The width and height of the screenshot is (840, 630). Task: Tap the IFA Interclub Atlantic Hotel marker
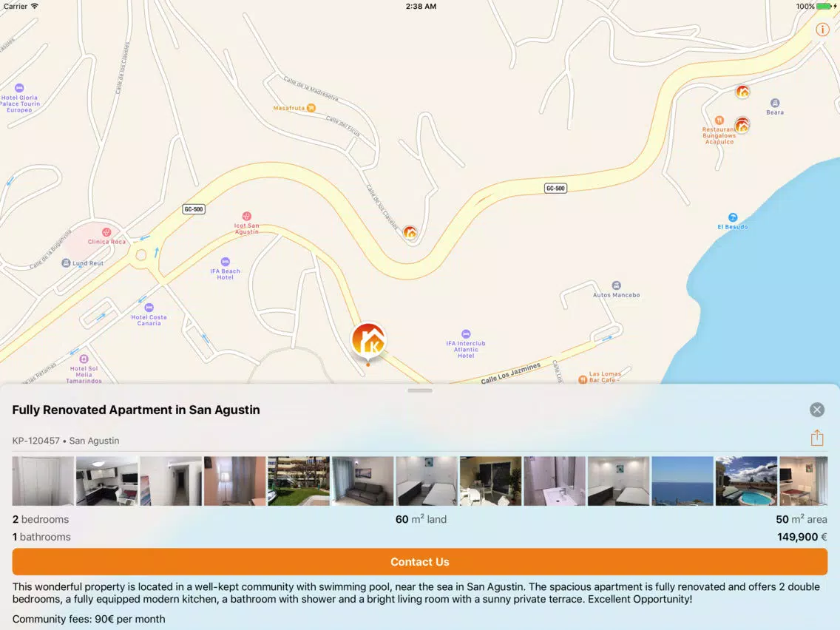(466, 333)
